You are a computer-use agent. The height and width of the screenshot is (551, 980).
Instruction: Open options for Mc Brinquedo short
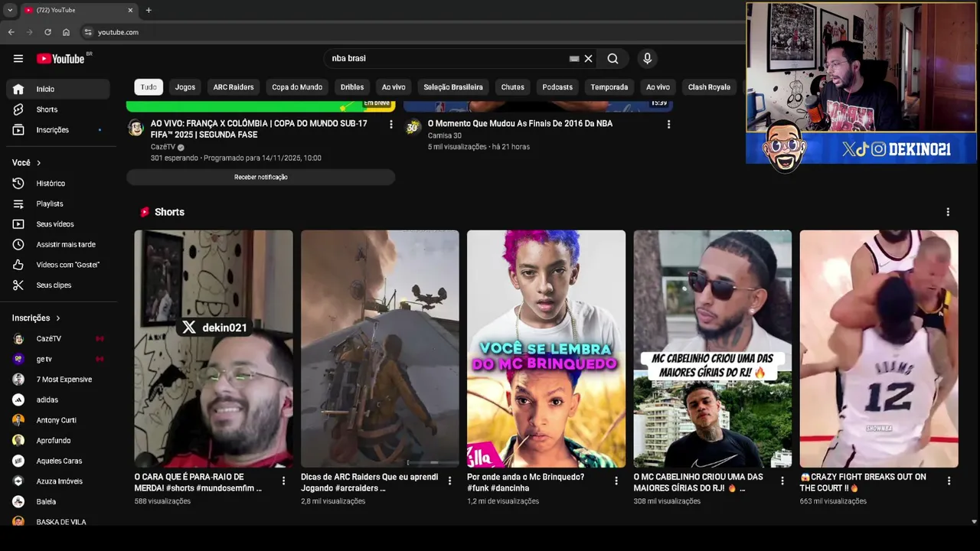pos(616,481)
